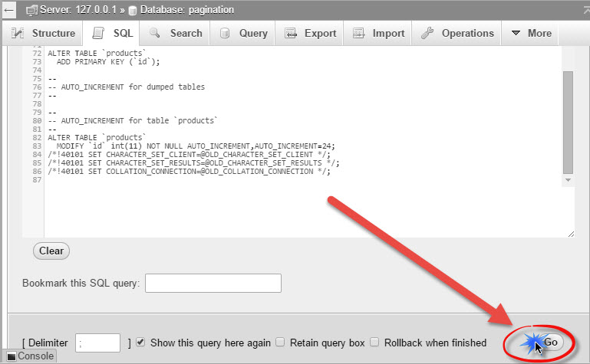Image resolution: width=590 pixels, height=364 pixels.
Task: Open the Import tab
Action: (377, 33)
